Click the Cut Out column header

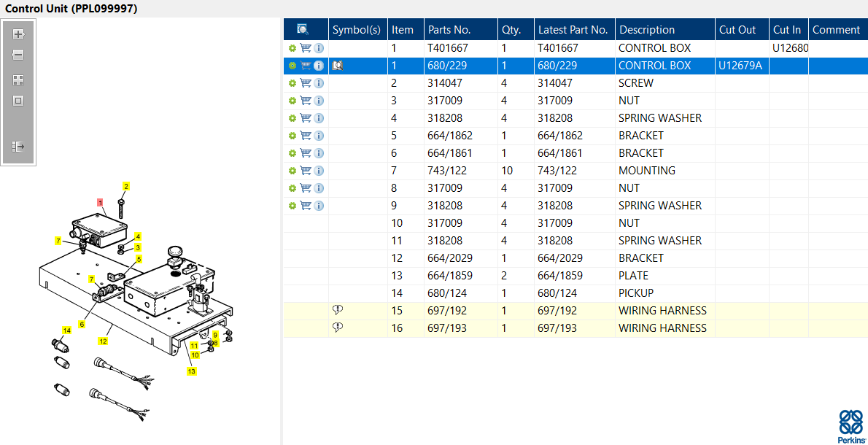point(737,29)
